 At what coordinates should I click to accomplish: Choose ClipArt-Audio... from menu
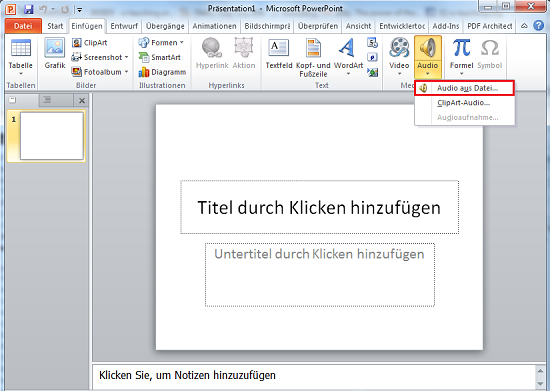tap(464, 103)
